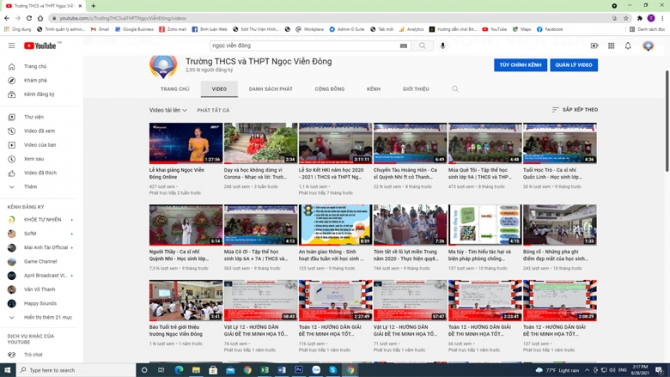The width and height of the screenshot is (670, 377).
Task: Switch to Cộng đồng tab
Action: tap(329, 89)
